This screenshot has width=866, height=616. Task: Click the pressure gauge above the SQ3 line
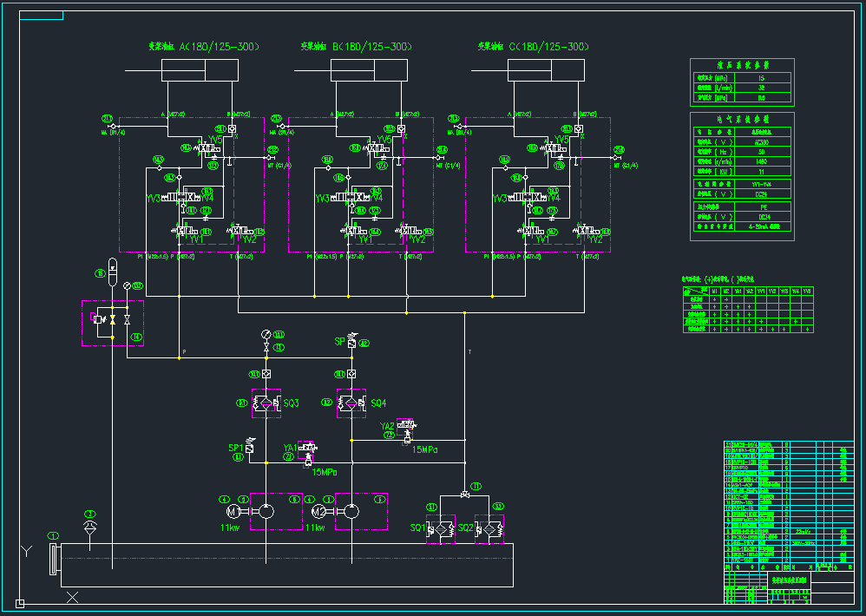pyautogui.click(x=266, y=335)
